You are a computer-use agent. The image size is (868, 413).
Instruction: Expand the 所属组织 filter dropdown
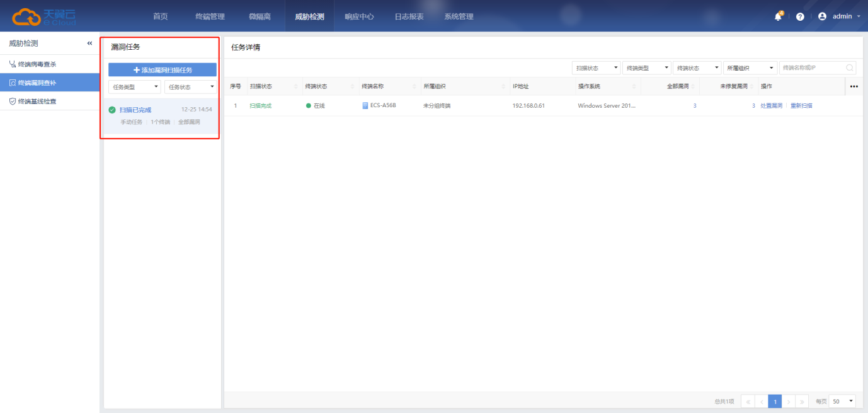(x=751, y=67)
